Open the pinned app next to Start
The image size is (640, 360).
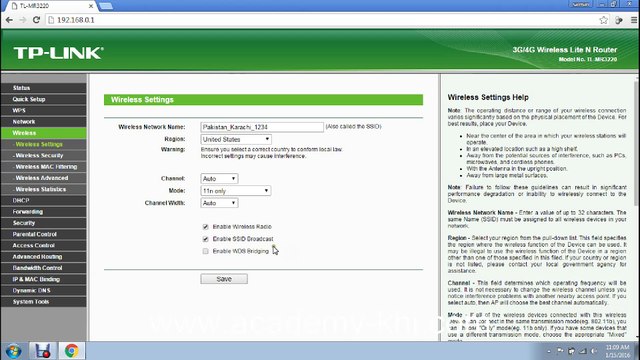[x=42, y=351]
